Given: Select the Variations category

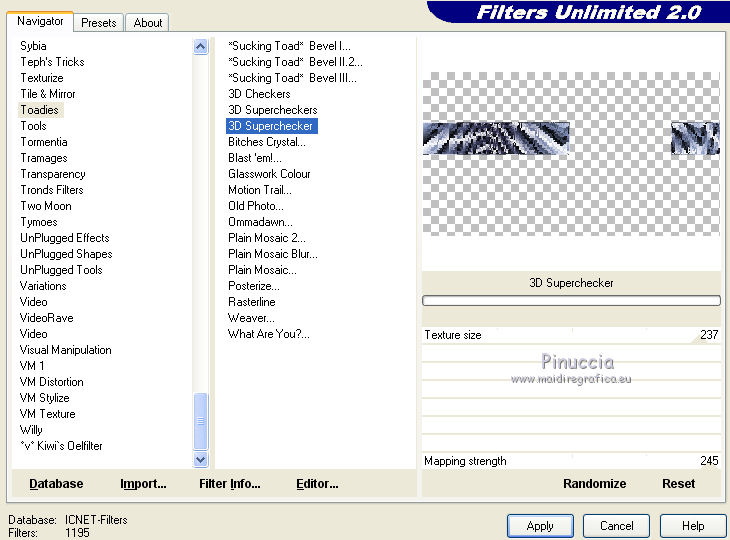Looking at the screenshot, I should (x=43, y=286).
